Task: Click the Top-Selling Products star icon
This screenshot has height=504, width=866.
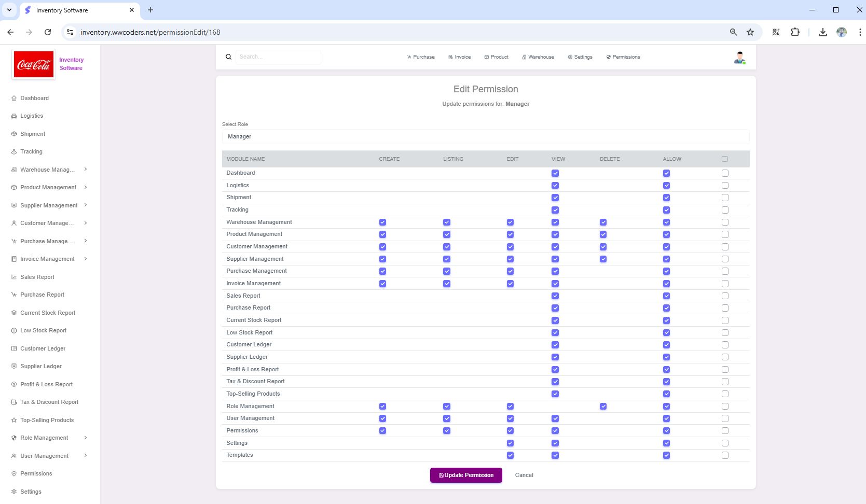Action: (x=14, y=421)
